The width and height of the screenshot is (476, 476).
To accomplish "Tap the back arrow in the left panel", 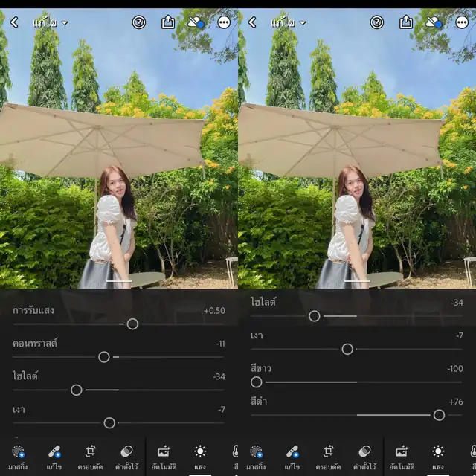I will (x=14, y=22).
